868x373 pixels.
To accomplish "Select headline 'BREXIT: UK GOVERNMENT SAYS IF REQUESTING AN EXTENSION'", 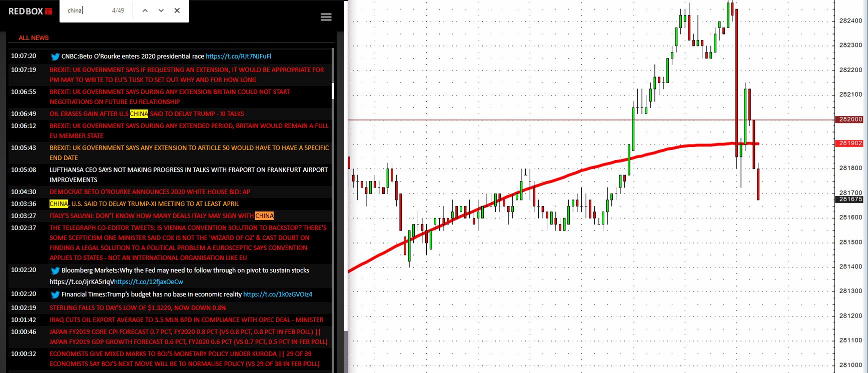I will pyautogui.click(x=187, y=74).
